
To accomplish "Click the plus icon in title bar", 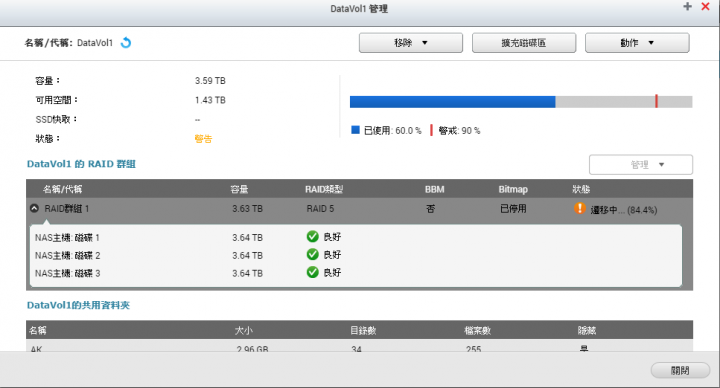I will [687, 6].
